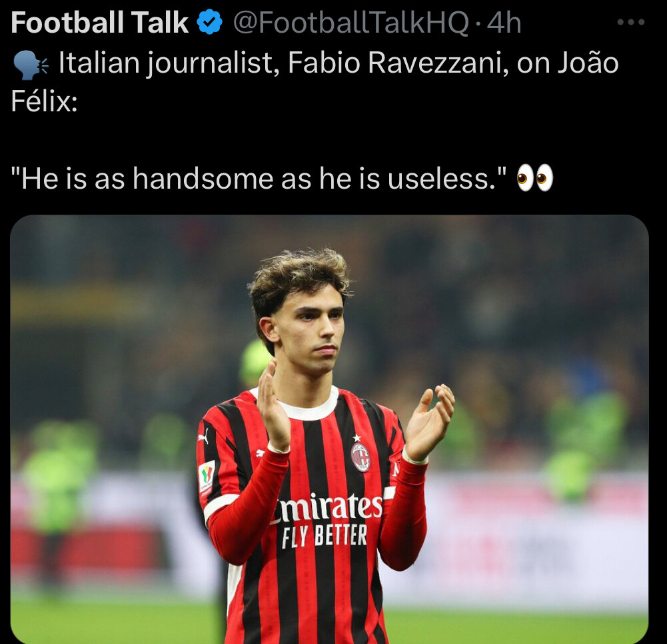The image size is (667, 644).
Task: Click the blue verified badge icon
Action: coord(210,23)
